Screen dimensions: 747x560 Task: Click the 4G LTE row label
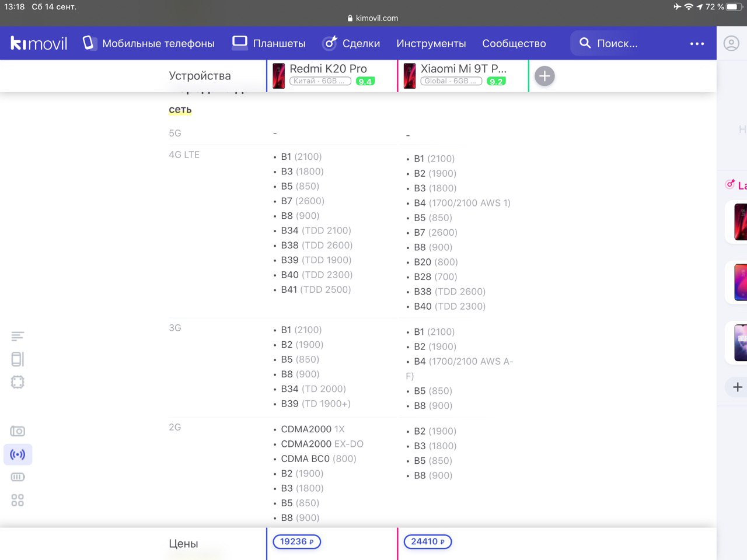coord(184,155)
